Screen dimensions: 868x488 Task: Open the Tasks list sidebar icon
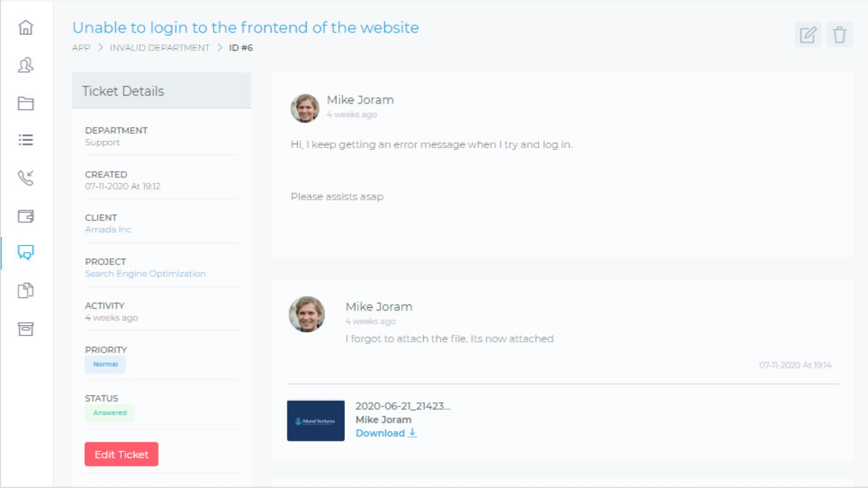[26, 140]
